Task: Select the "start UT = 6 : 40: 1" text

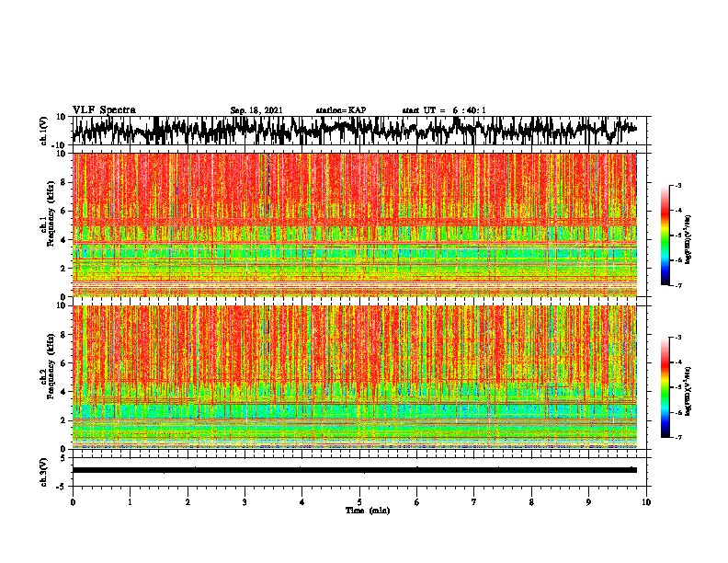Action: tap(444, 110)
